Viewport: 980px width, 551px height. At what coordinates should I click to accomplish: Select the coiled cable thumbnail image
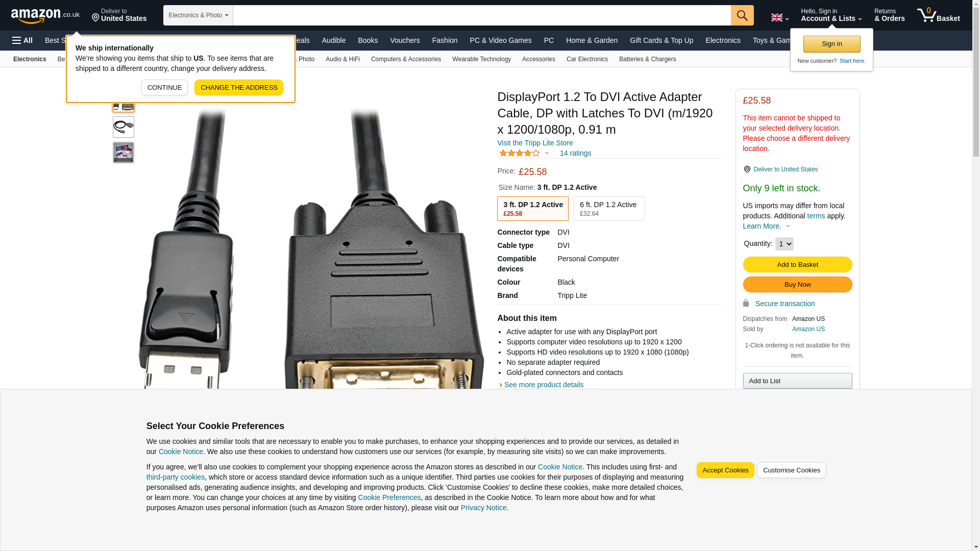point(124,127)
